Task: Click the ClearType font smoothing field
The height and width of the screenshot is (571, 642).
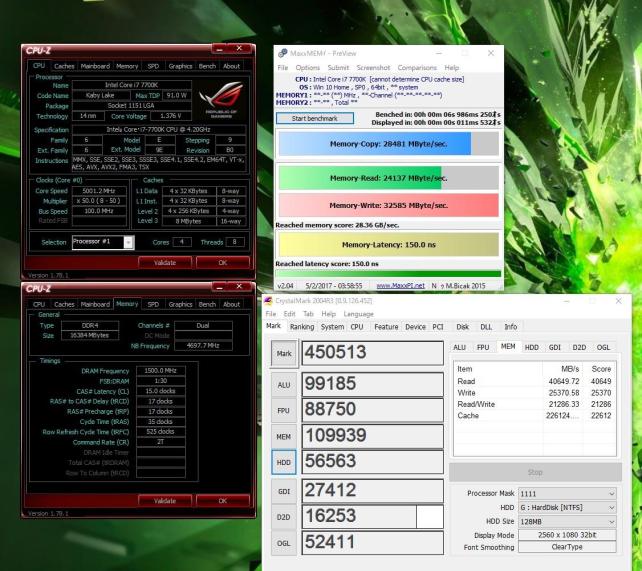Action: [567, 547]
